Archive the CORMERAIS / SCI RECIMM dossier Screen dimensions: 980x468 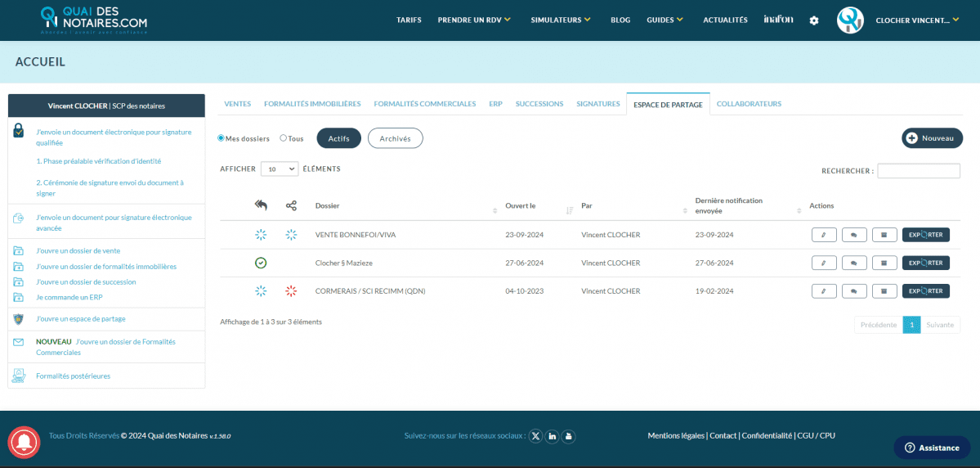884,291
